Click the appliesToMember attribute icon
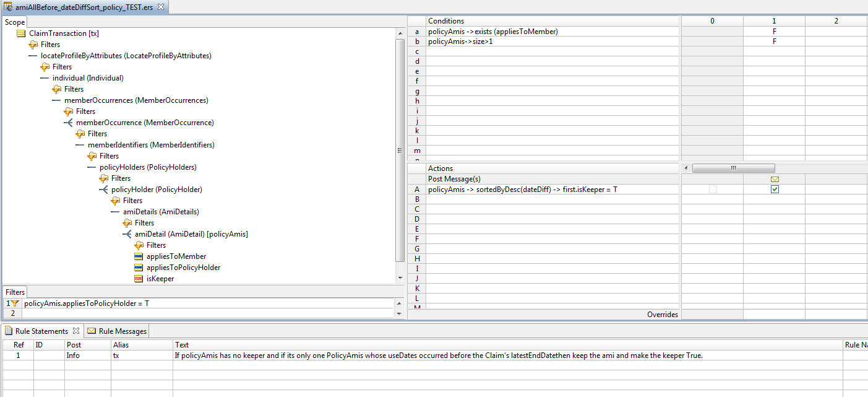Screen dimensions: 868x397 pos(139,256)
